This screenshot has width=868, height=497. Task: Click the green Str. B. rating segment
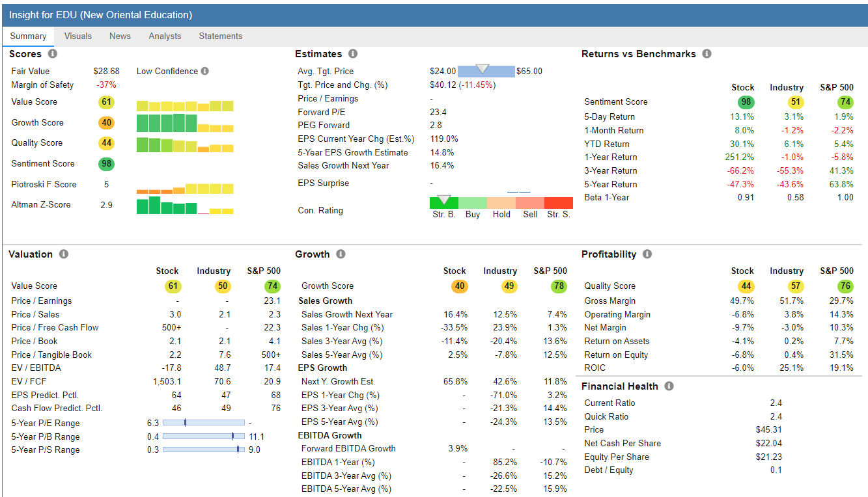click(x=444, y=203)
